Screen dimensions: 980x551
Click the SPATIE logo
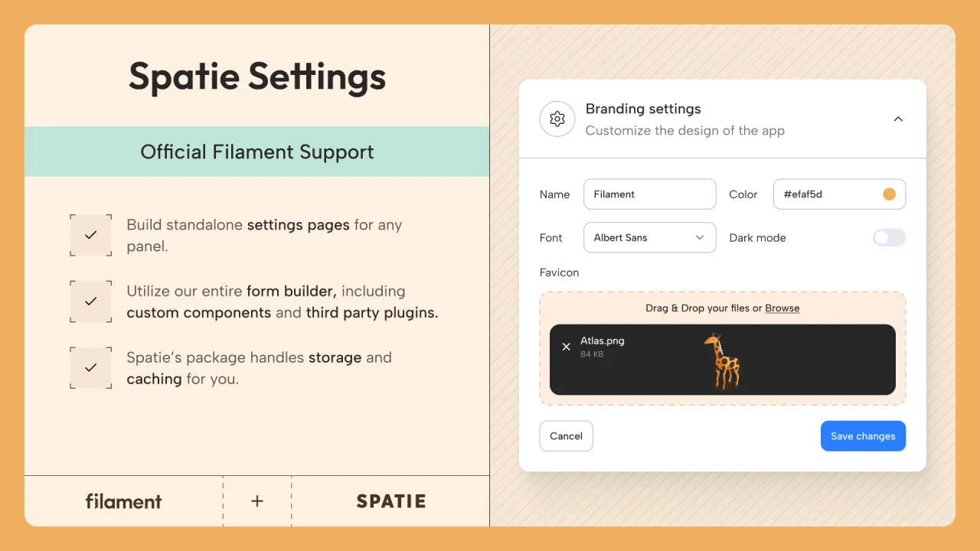click(390, 501)
